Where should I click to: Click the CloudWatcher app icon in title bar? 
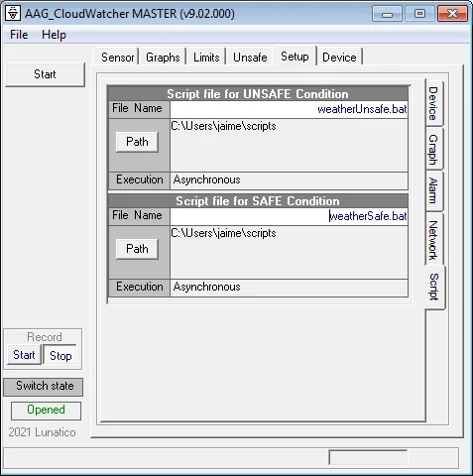[x=13, y=14]
